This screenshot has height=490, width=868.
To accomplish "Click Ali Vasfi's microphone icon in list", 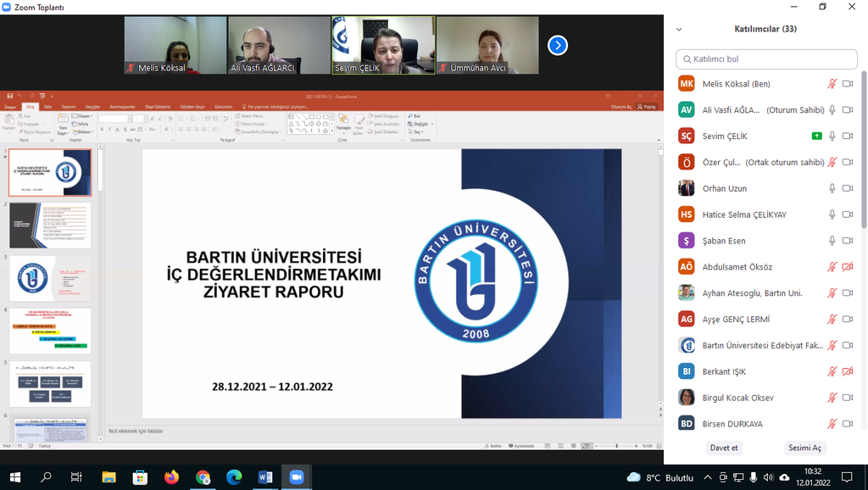I will [832, 110].
